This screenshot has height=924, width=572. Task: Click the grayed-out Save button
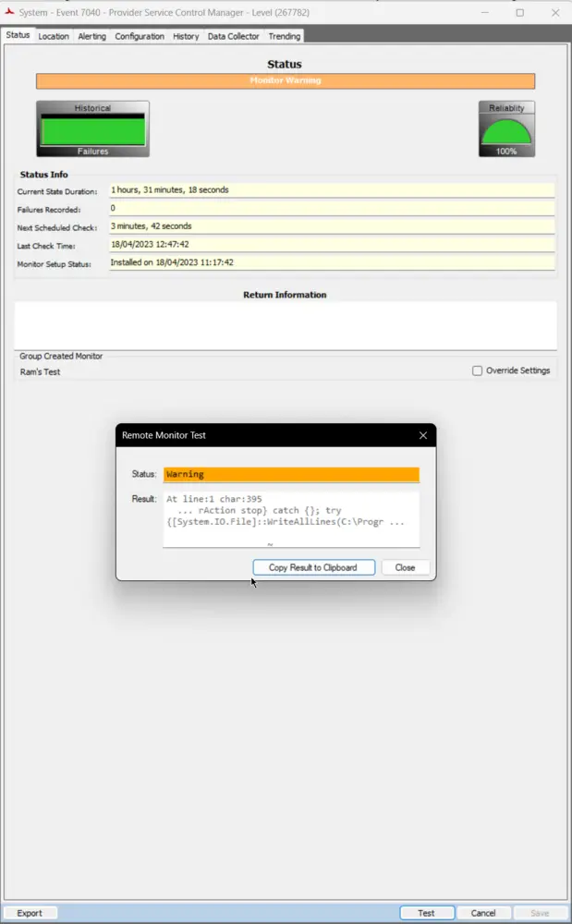[540, 913]
